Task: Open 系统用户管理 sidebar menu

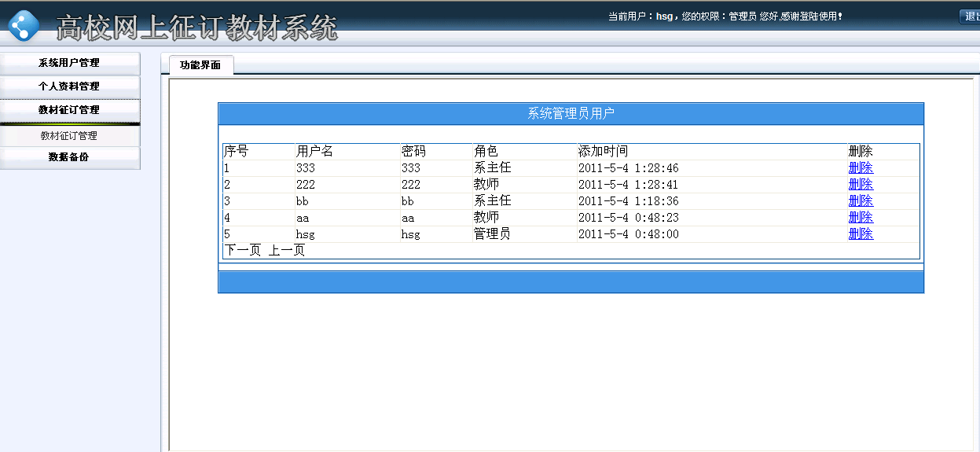Action: 70,63
